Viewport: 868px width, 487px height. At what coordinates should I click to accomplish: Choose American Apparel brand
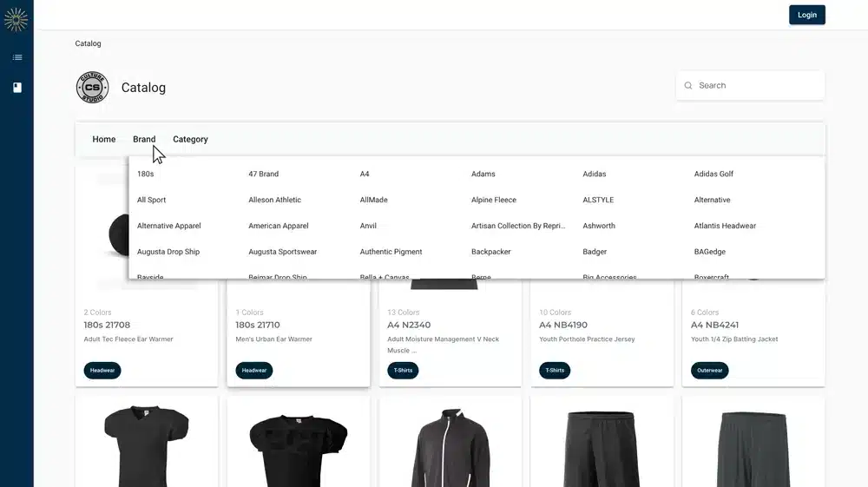(x=279, y=226)
